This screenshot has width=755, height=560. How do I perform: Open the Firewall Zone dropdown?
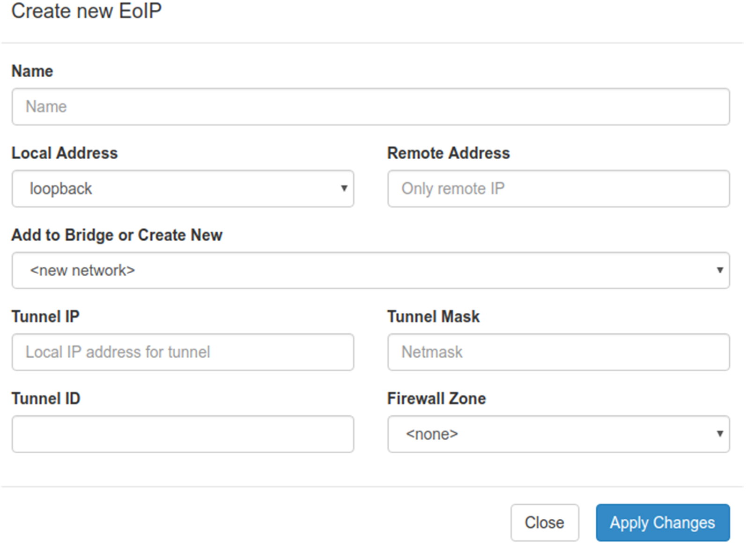[558, 434]
